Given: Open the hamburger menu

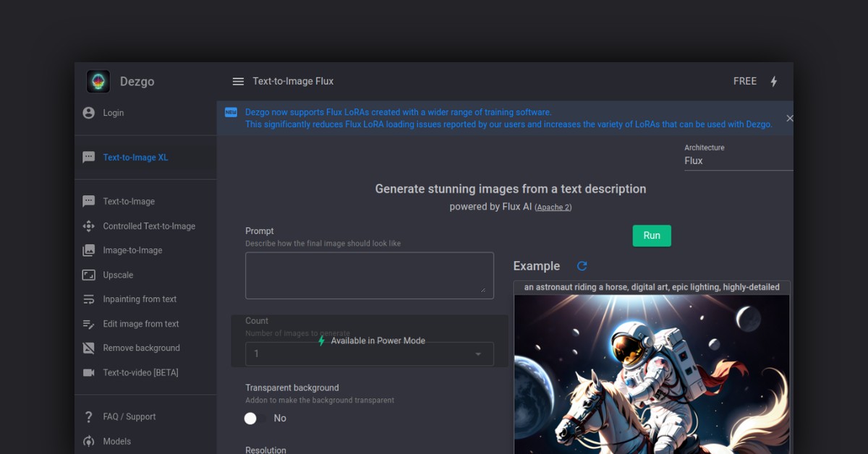Looking at the screenshot, I should [238, 82].
